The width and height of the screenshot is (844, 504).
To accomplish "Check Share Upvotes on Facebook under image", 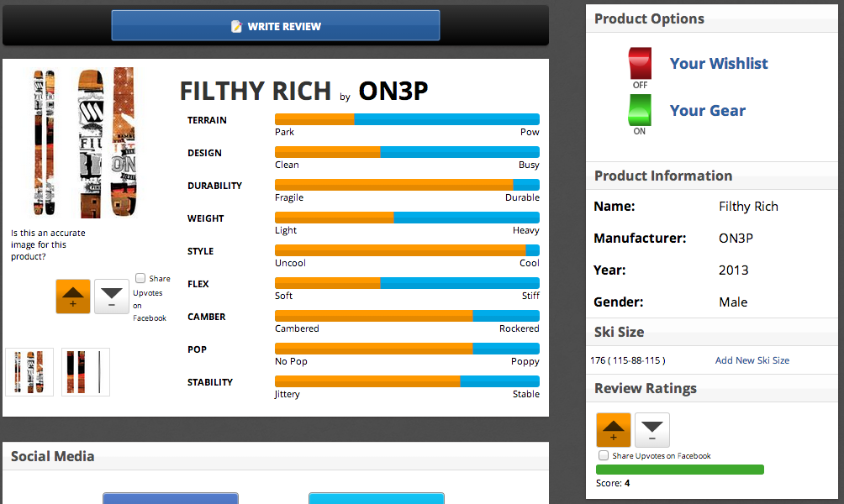I will 140,278.
